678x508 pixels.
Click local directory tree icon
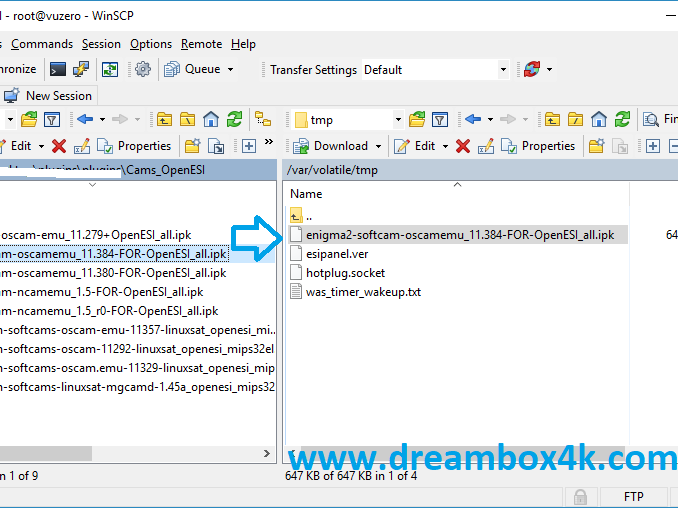[x=263, y=119]
